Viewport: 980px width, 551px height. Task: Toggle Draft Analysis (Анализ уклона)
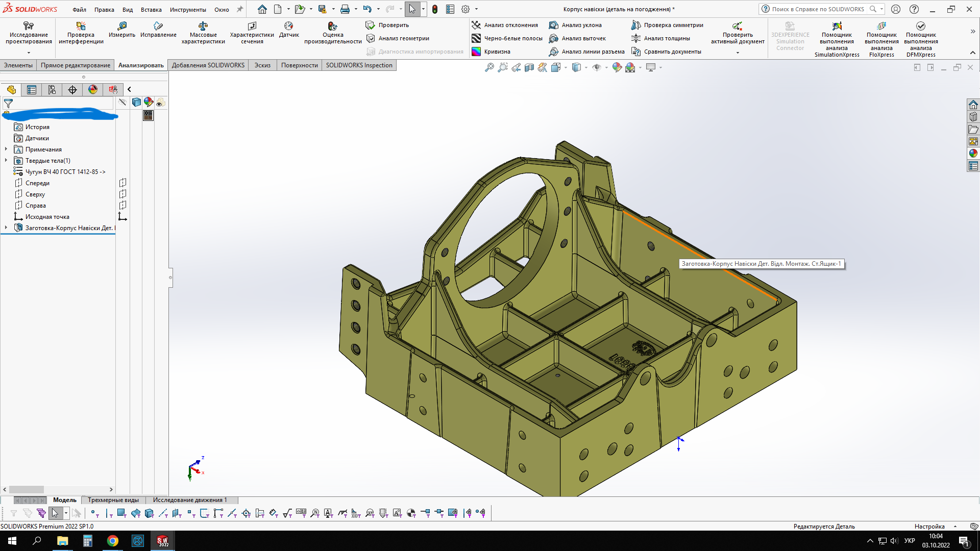point(575,25)
